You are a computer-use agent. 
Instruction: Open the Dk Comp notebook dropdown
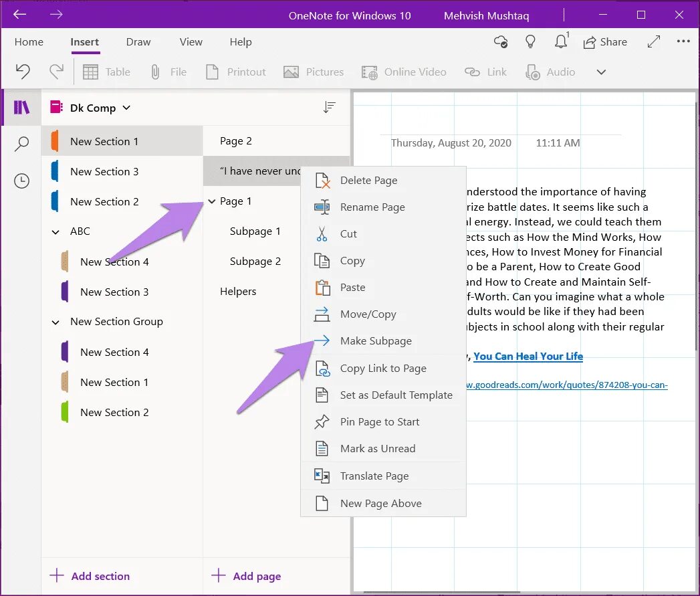coord(90,108)
